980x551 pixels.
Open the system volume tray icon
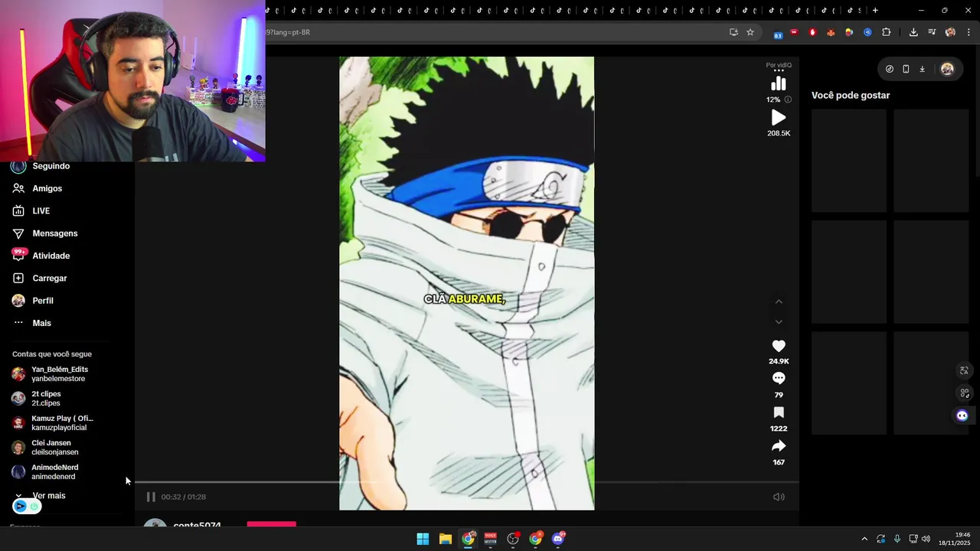point(926,539)
